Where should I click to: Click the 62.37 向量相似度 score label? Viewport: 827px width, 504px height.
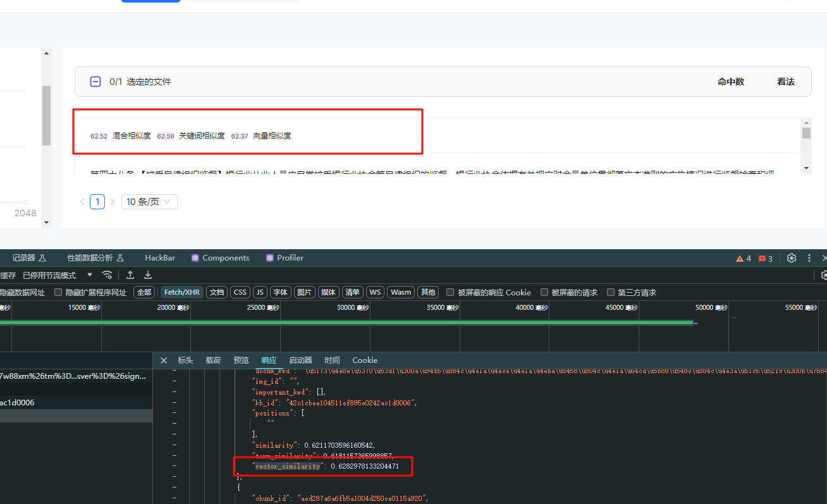[x=261, y=136]
